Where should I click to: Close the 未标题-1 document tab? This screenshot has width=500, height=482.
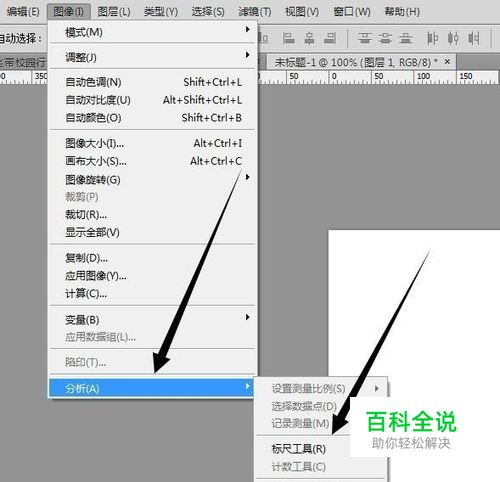(x=447, y=62)
